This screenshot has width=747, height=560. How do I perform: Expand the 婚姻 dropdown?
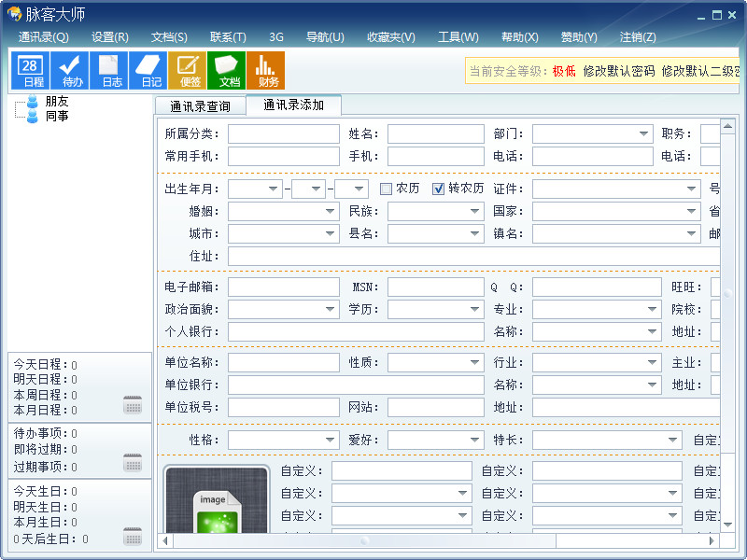pos(330,211)
